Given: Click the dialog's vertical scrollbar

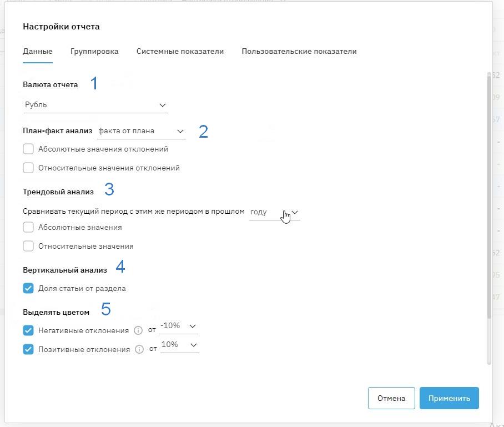Looking at the screenshot, I should pyautogui.click(x=489, y=194).
